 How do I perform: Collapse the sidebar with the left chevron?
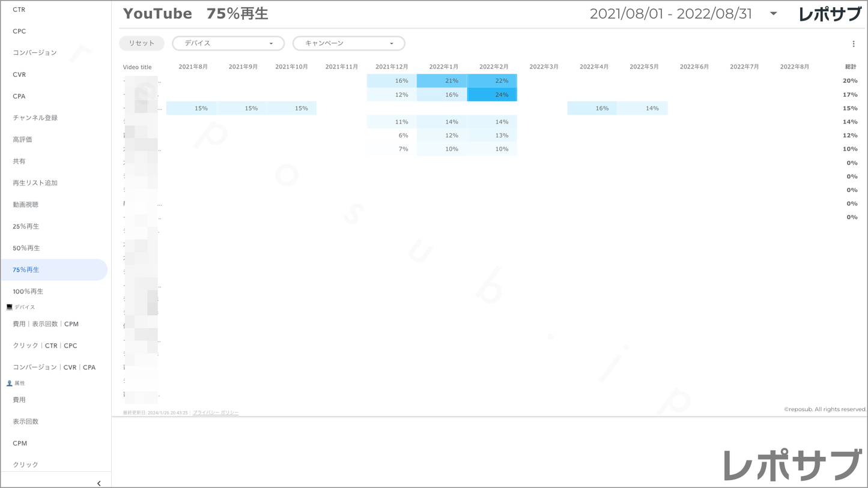pos(99,483)
